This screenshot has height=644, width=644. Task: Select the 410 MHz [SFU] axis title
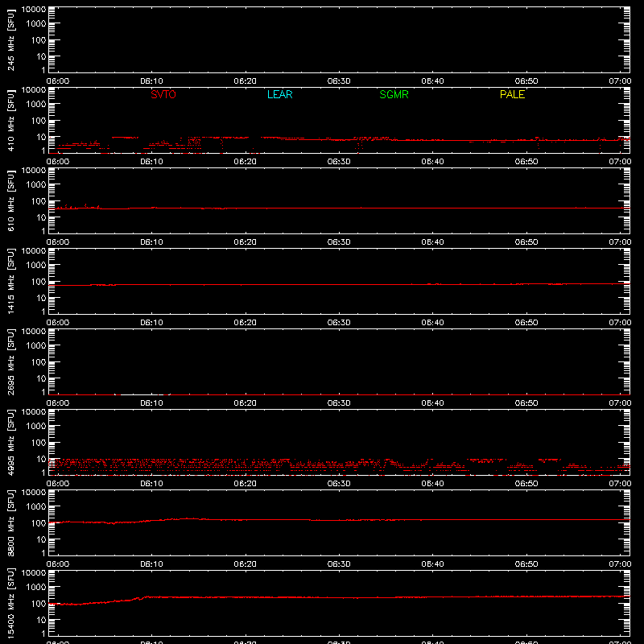[x=10, y=120]
